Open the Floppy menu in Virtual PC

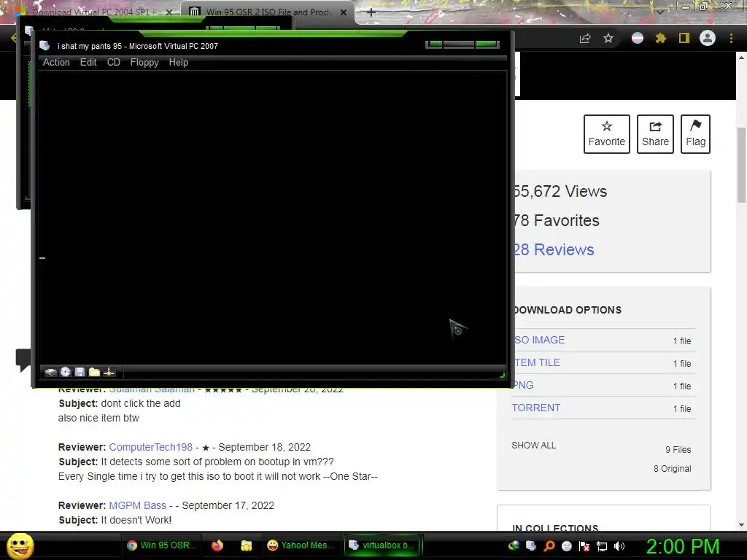pyautogui.click(x=144, y=63)
